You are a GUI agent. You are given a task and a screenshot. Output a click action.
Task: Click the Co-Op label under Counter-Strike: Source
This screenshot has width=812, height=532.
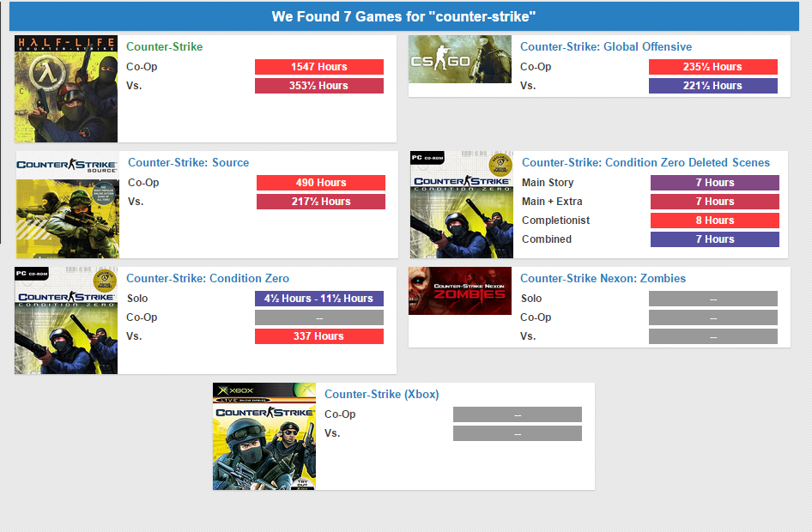[143, 183]
